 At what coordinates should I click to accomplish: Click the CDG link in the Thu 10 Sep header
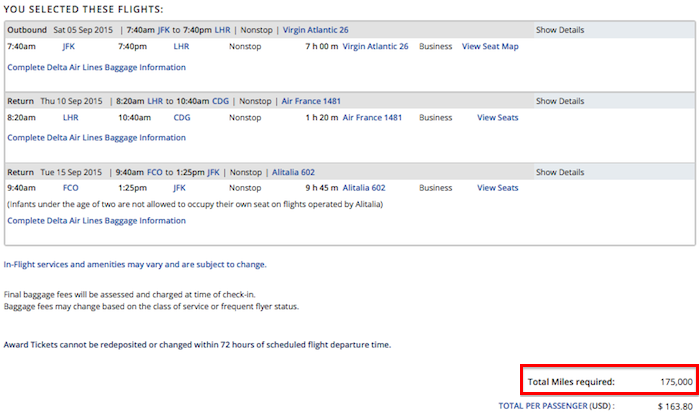221,101
